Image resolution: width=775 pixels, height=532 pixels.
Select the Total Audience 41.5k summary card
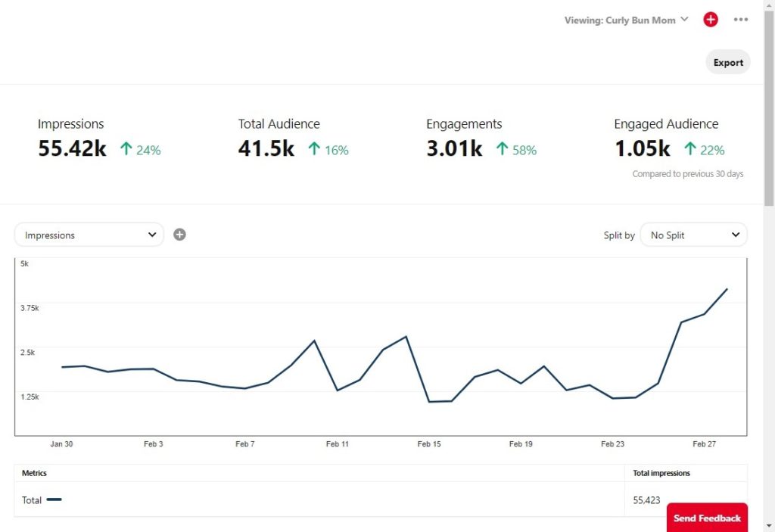[x=294, y=138]
